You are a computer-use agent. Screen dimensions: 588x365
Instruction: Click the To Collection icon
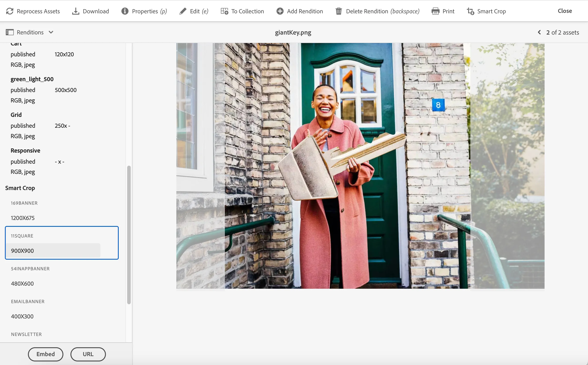click(x=224, y=11)
